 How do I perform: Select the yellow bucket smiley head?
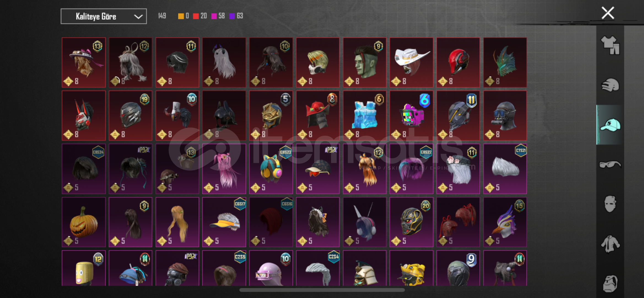(x=84, y=268)
